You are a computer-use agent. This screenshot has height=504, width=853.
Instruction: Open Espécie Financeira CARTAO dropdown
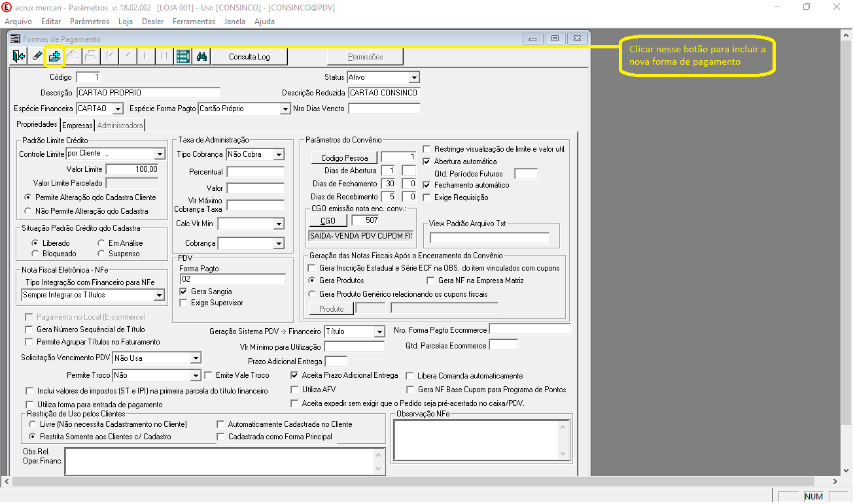coord(118,109)
